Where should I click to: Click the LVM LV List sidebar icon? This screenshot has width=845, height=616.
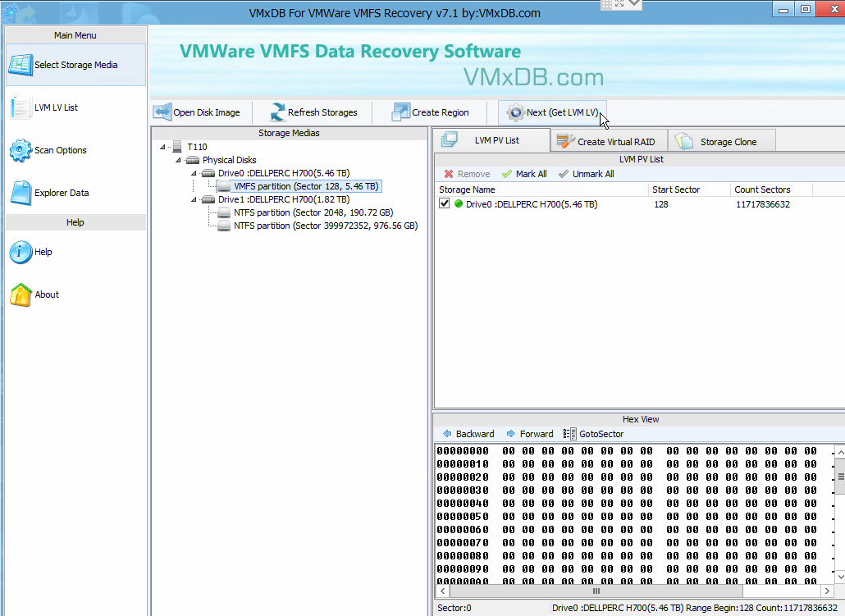[x=21, y=107]
